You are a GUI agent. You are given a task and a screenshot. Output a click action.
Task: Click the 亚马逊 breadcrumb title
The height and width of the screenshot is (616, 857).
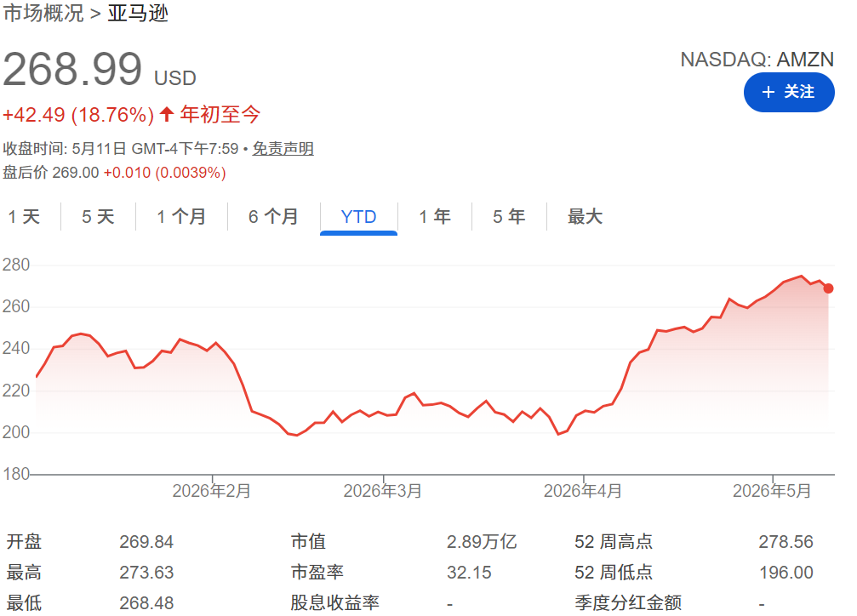138,13
